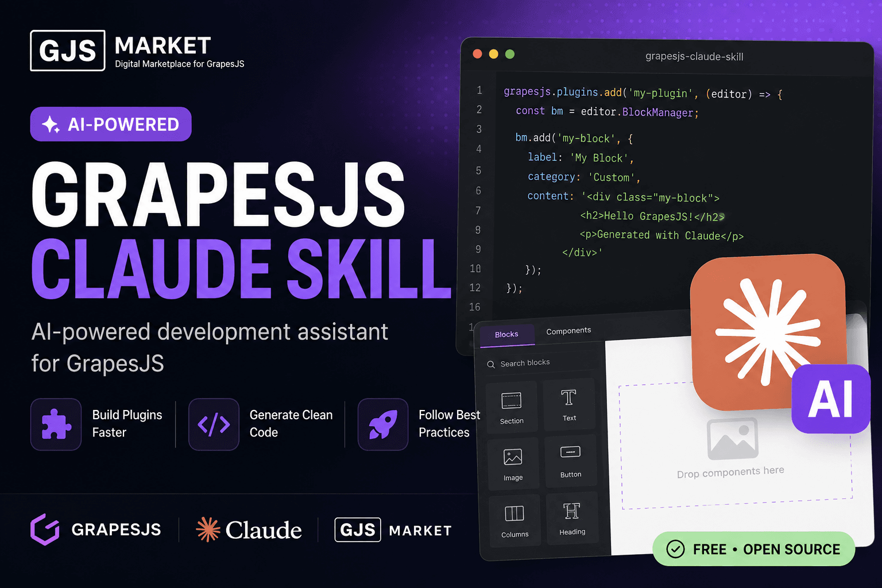
Task: Click the yellow minimize dot of code window
Action: click(493, 54)
